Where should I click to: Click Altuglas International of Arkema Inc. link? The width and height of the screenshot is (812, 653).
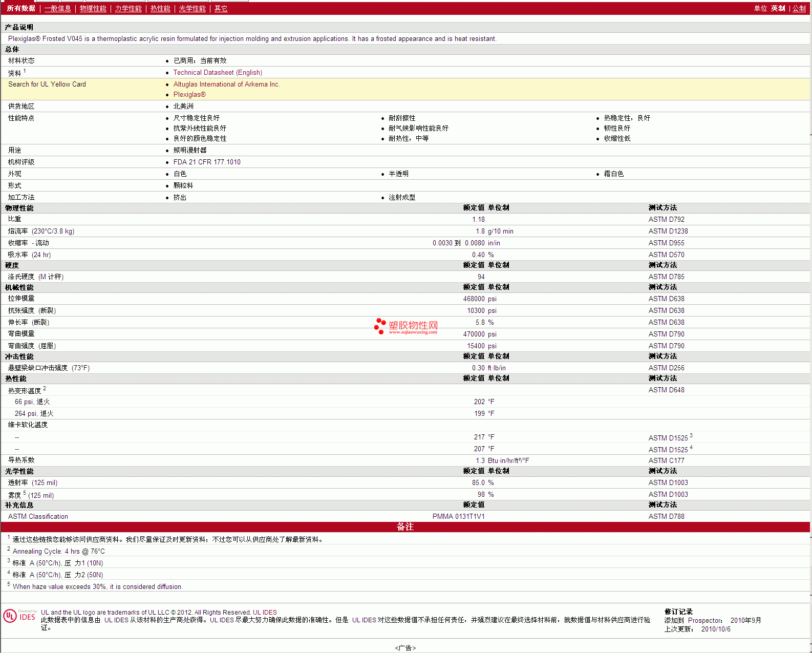click(x=226, y=85)
